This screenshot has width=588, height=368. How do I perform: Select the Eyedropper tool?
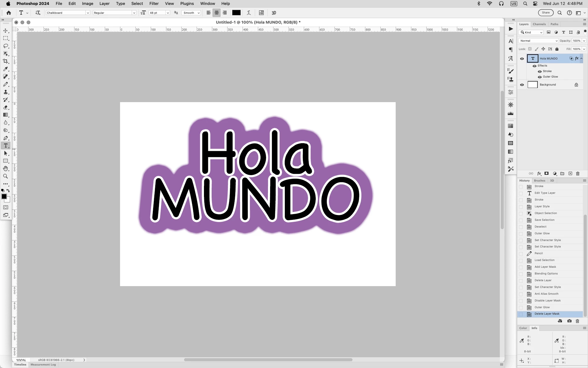pos(6,69)
